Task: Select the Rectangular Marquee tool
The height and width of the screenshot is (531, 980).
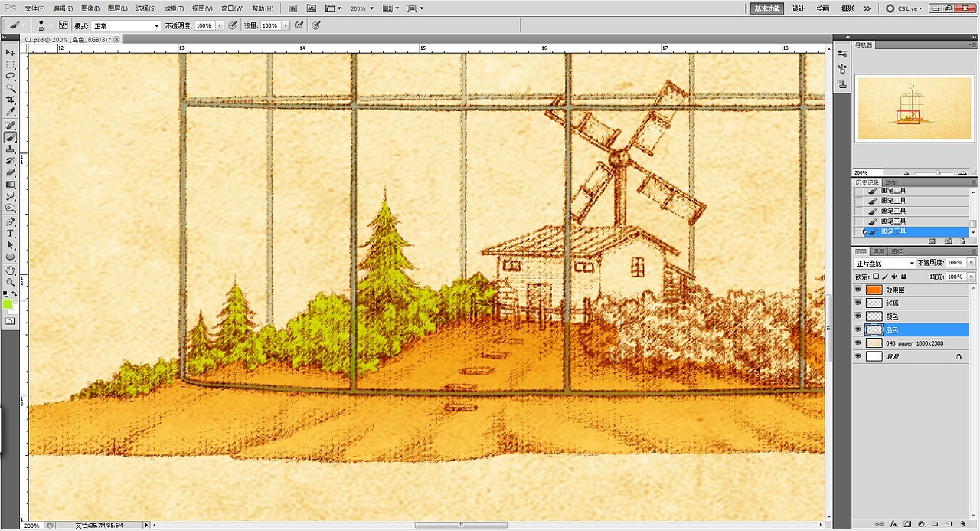Action: [x=11, y=64]
